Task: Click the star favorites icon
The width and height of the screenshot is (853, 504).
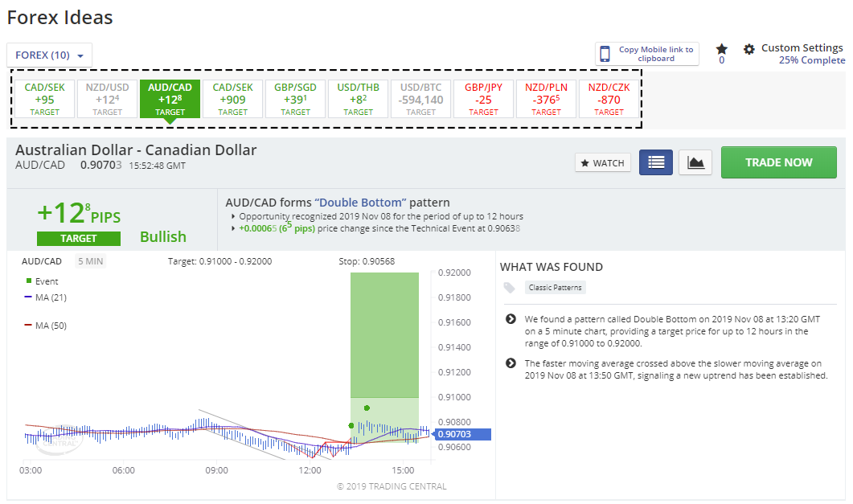Action: pyautogui.click(x=721, y=49)
